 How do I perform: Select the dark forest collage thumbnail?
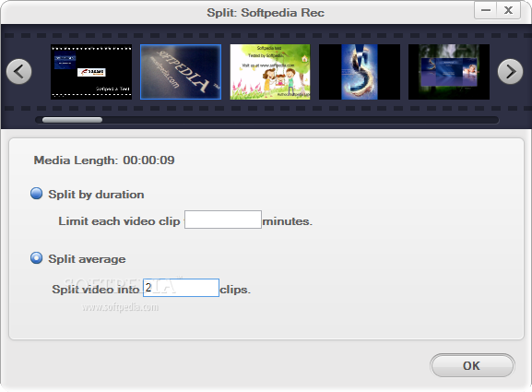click(x=449, y=72)
